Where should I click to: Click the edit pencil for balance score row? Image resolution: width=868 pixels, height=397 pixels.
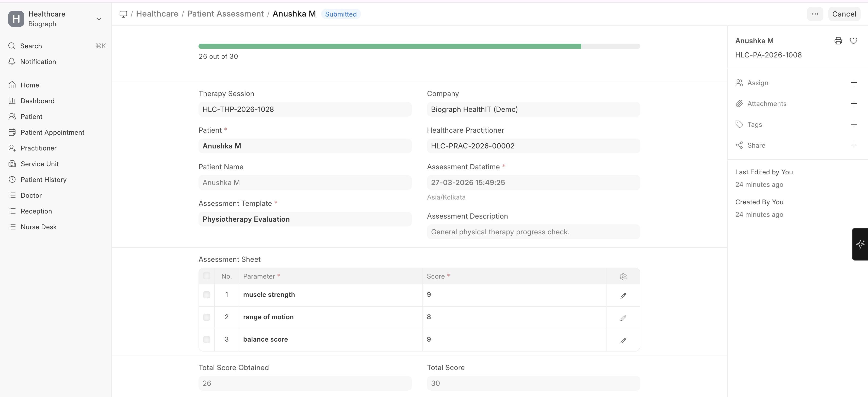click(x=623, y=340)
